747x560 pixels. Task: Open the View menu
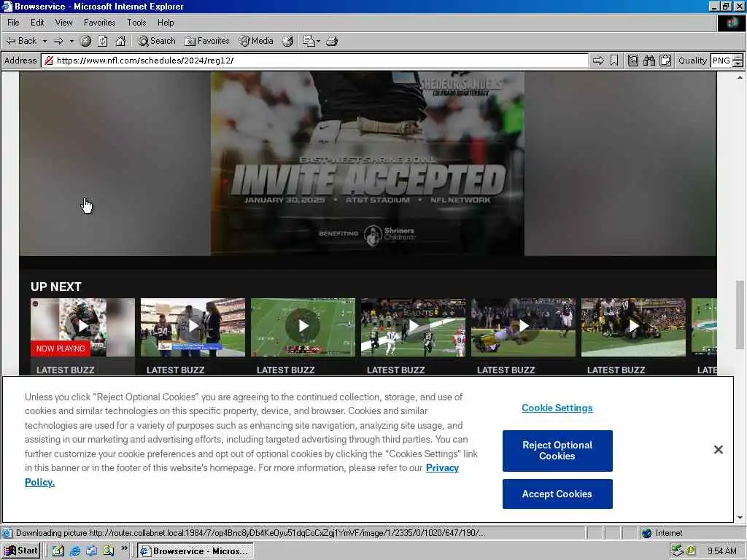[64, 23]
